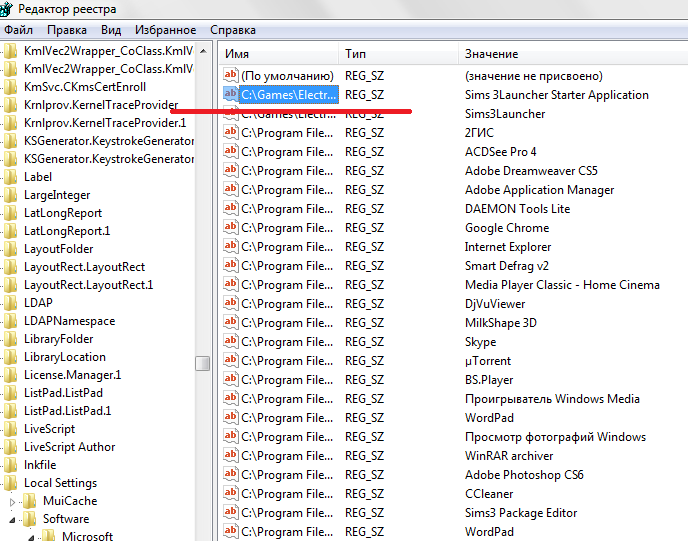Click the string icon of Internet Explorer row
The height and width of the screenshot is (541, 688).
[230, 247]
